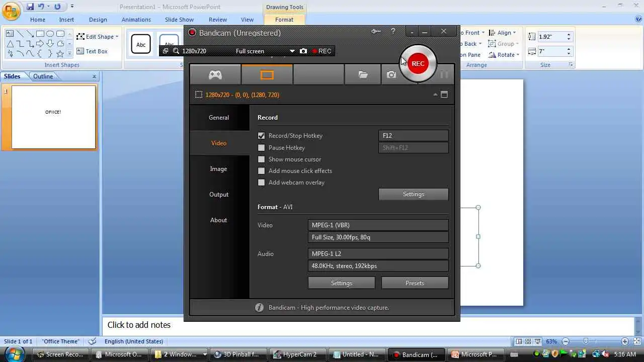
Task: Click the Office button in PowerPoint
Action: tap(11, 12)
